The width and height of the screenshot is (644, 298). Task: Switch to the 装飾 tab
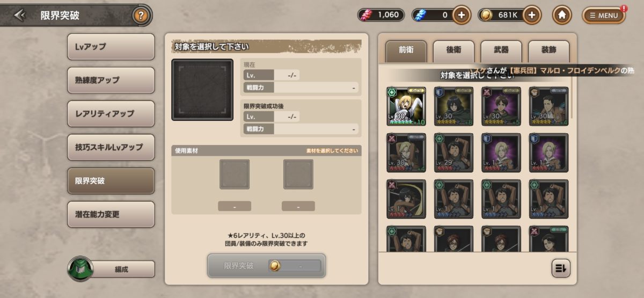pyautogui.click(x=548, y=50)
